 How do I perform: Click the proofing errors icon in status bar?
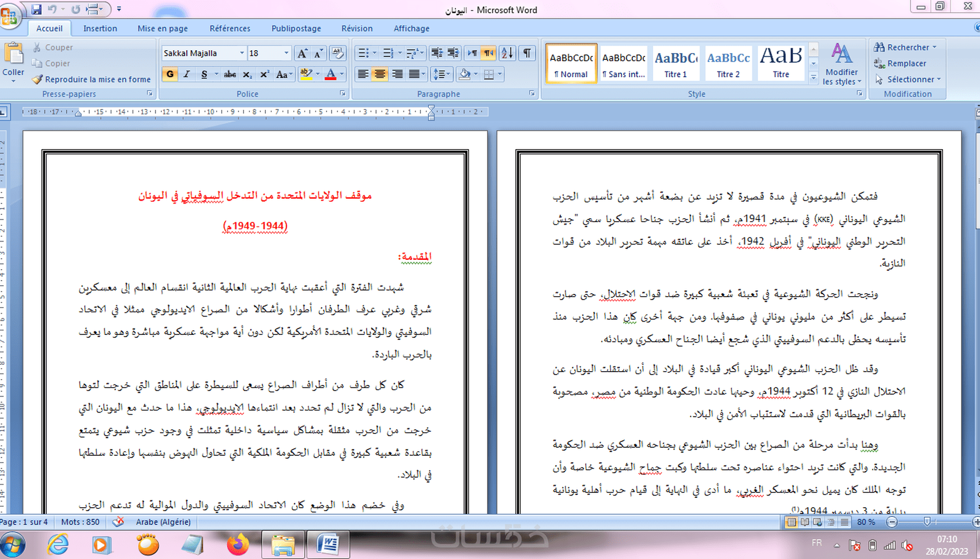pos(118,522)
